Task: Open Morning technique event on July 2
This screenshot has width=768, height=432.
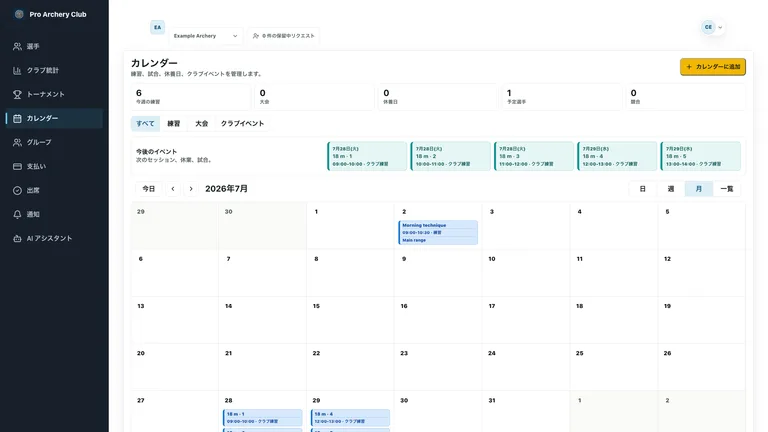Action: pyautogui.click(x=438, y=233)
